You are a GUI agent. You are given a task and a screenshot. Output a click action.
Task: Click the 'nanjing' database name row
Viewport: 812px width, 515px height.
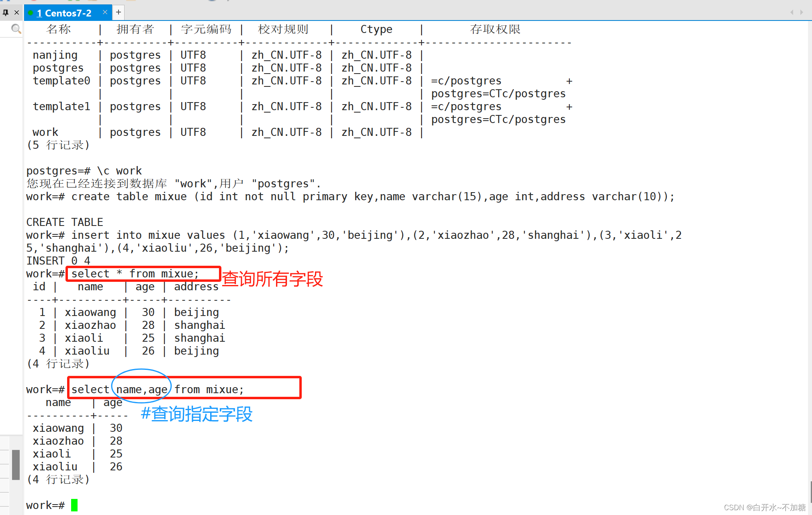tap(55, 55)
